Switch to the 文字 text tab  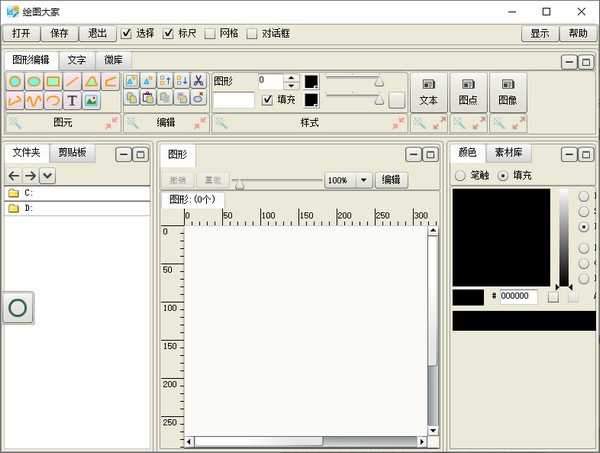click(x=77, y=60)
